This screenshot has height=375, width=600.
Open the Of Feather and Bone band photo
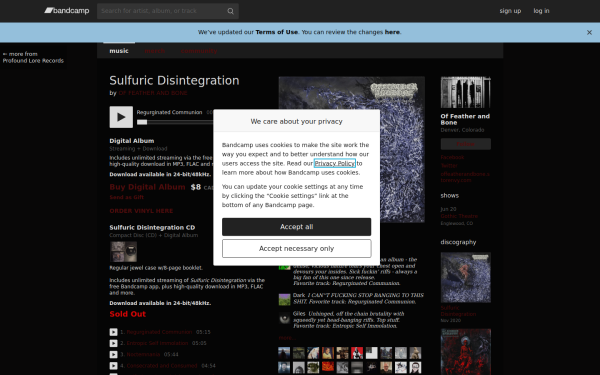(x=466, y=92)
